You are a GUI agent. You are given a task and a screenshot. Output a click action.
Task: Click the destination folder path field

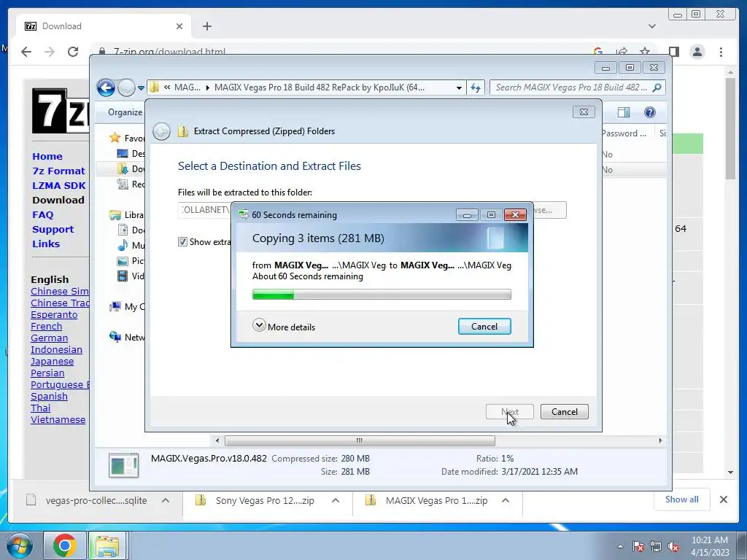[204, 210]
